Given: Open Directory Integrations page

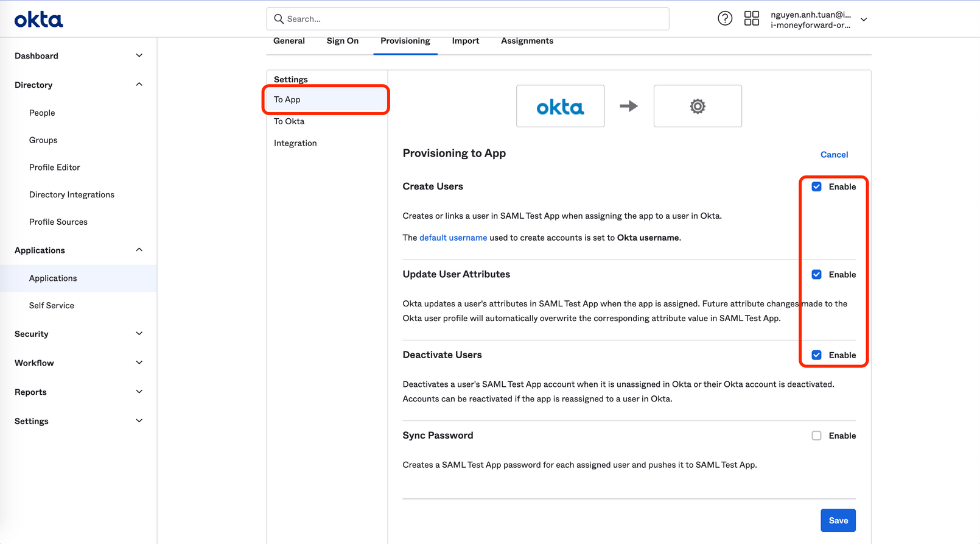Looking at the screenshot, I should pos(72,195).
